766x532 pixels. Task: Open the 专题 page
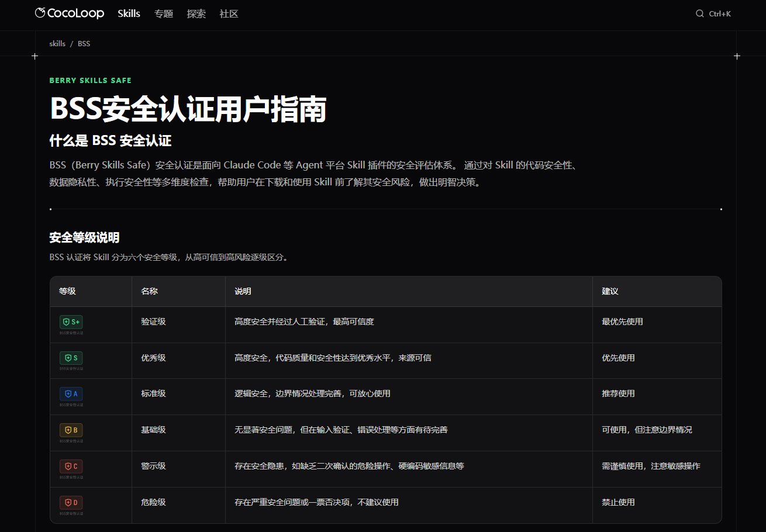click(164, 13)
